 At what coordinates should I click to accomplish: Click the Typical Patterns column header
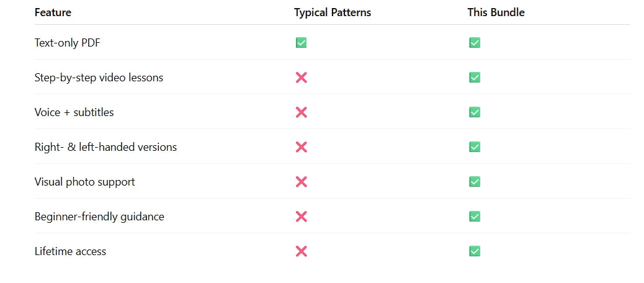[x=333, y=12]
